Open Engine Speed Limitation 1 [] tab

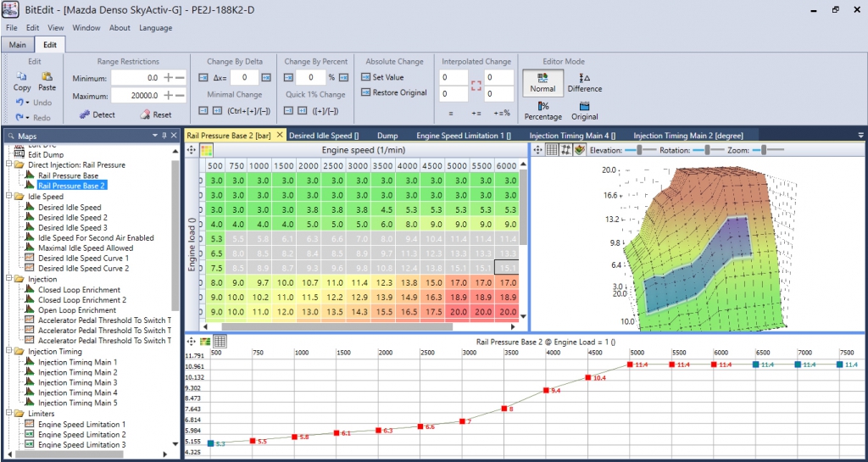click(x=464, y=135)
